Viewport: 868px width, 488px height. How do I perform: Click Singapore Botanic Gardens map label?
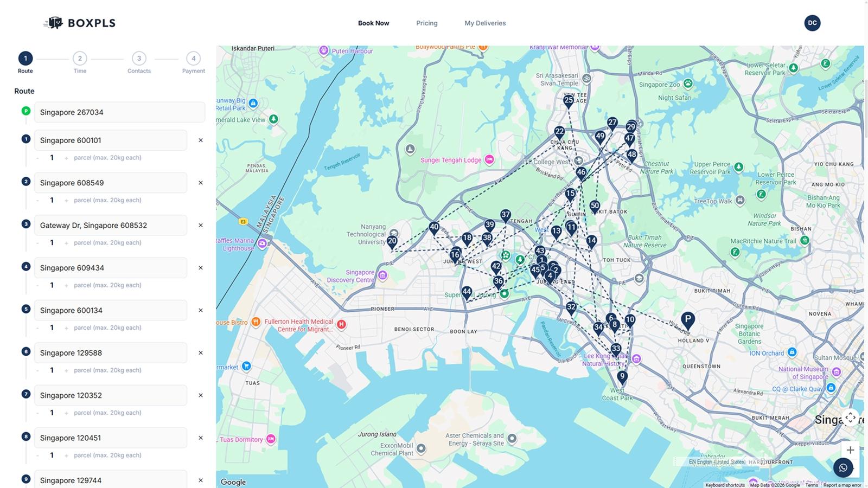pyautogui.click(x=749, y=333)
